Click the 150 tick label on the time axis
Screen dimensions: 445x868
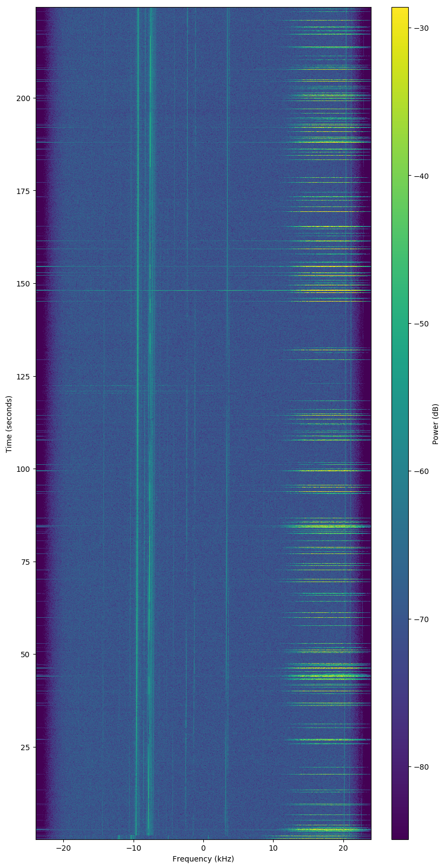click(x=23, y=284)
